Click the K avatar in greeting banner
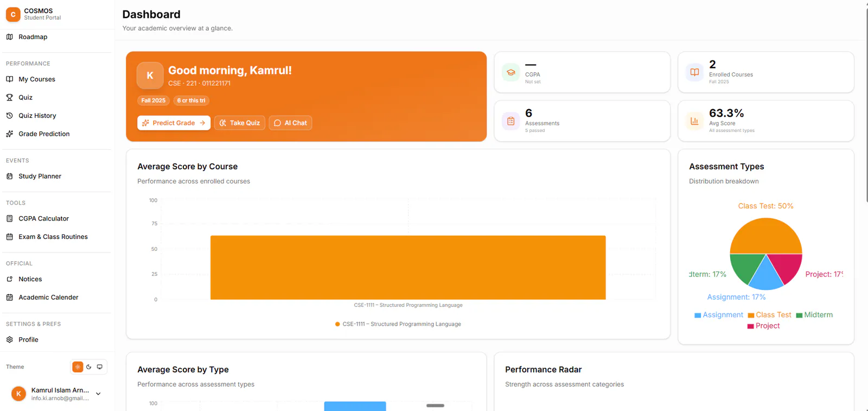This screenshot has width=868, height=411. pyautogui.click(x=150, y=75)
